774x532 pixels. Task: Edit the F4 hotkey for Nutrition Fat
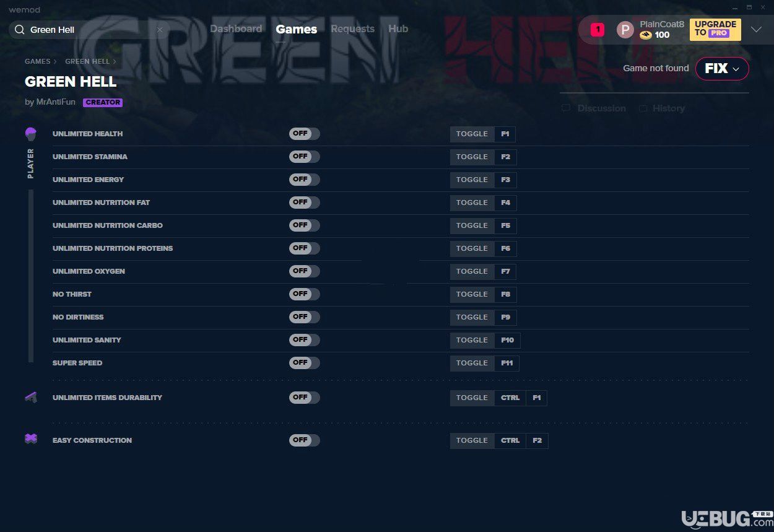[506, 203]
